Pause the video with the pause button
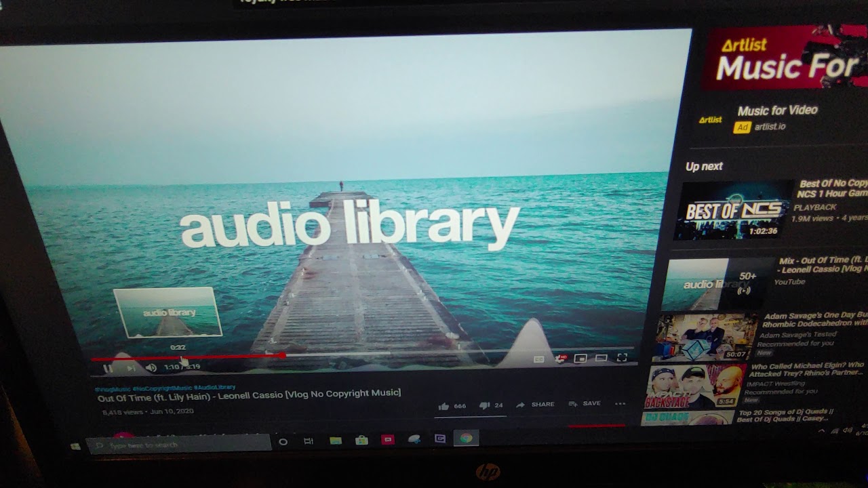 (108, 369)
